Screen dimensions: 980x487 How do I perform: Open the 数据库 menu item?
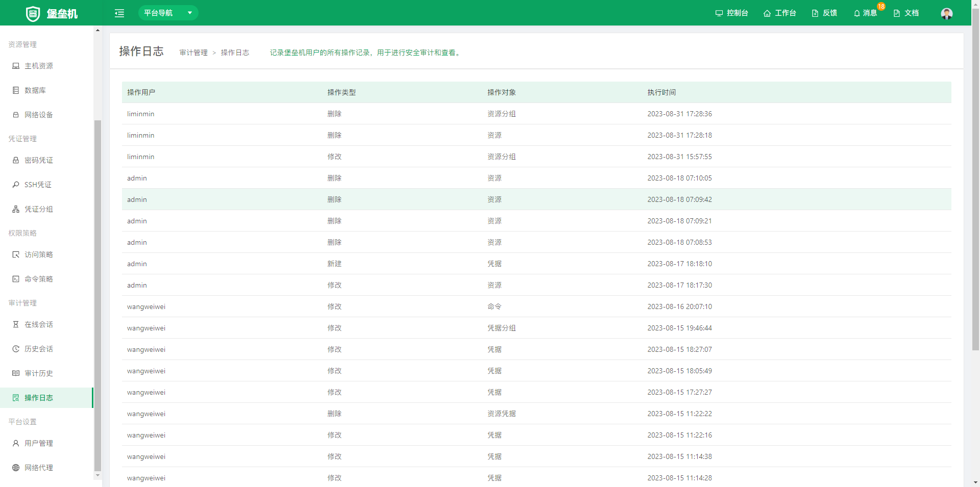coord(46,90)
